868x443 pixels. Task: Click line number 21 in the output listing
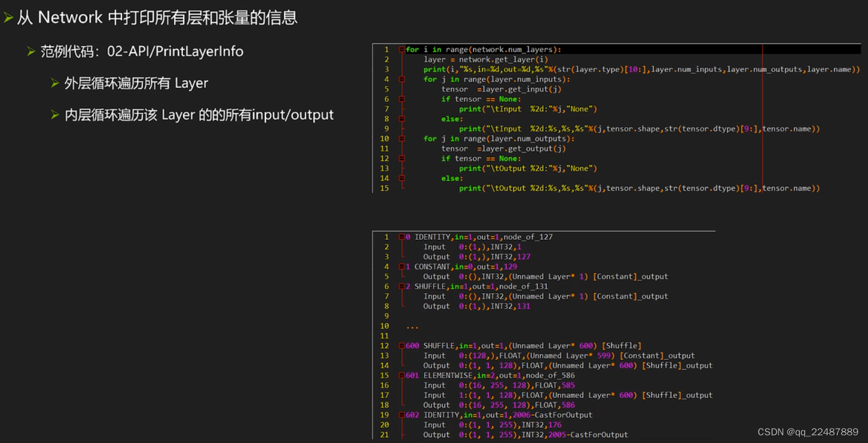click(385, 435)
